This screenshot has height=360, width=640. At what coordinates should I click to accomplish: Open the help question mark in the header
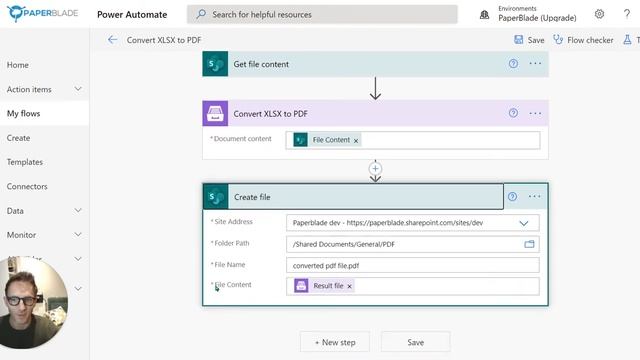click(627, 14)
